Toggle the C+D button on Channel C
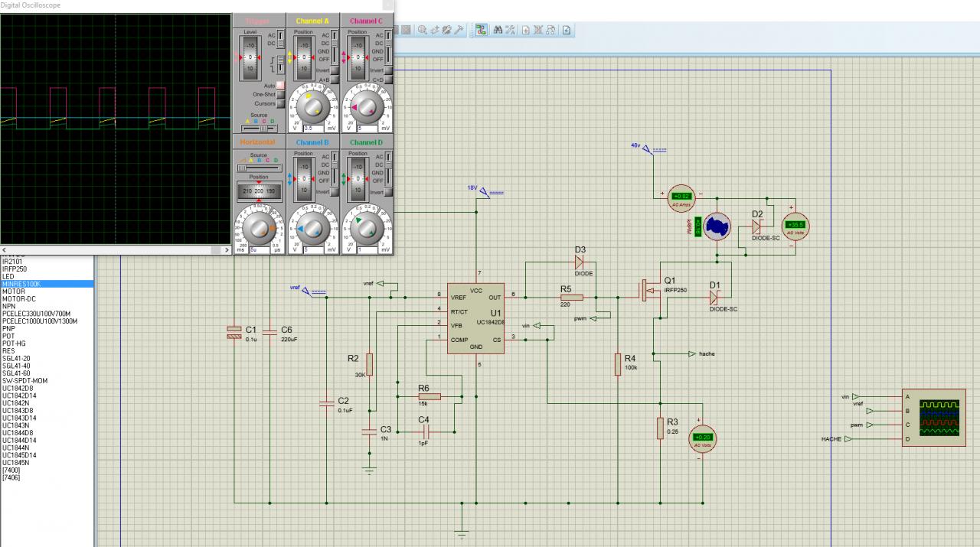The width and height of the screenshot is (980, 547). click(387, 80)
